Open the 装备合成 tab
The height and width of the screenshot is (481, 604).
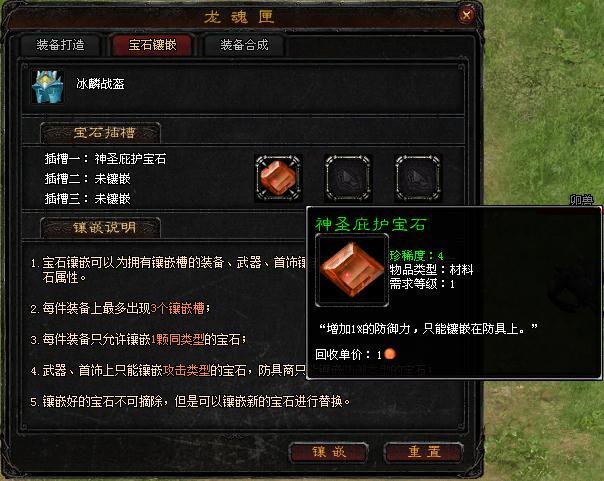[x=244, y=45]
